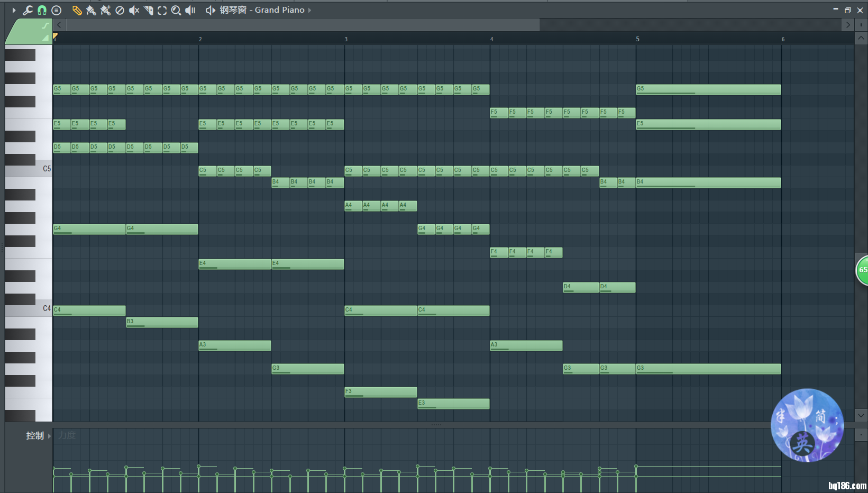Open the stamp chord tool
Viewport: 868px width, 493px height.
click(57, 10)
